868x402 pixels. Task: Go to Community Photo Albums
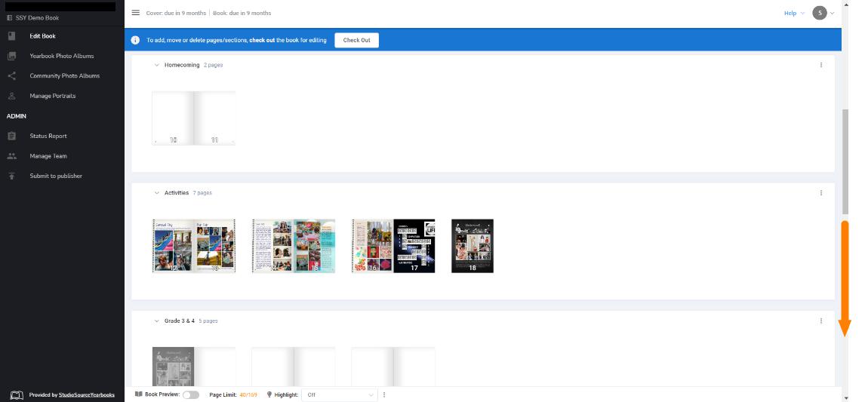click(65, 75)
